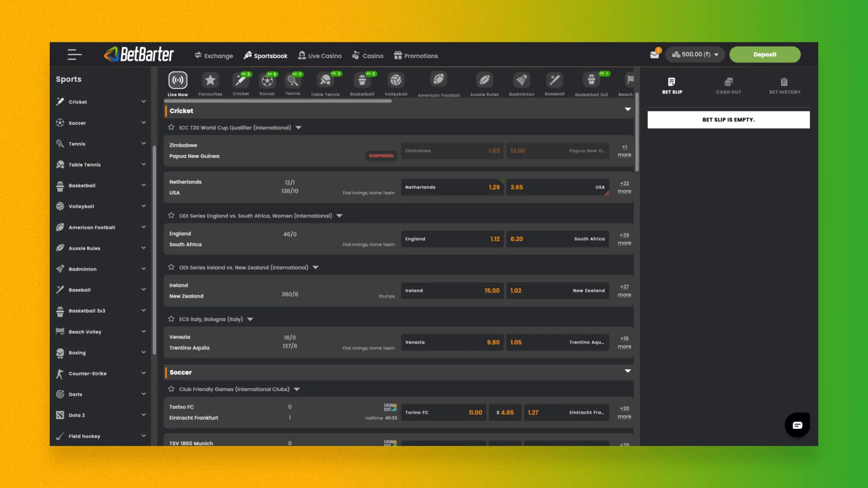The width and height of the screenshot is (868, 488).
Task: Open the Live Casino navigation item
Action: pyautogui.click(x=320, y=56)
